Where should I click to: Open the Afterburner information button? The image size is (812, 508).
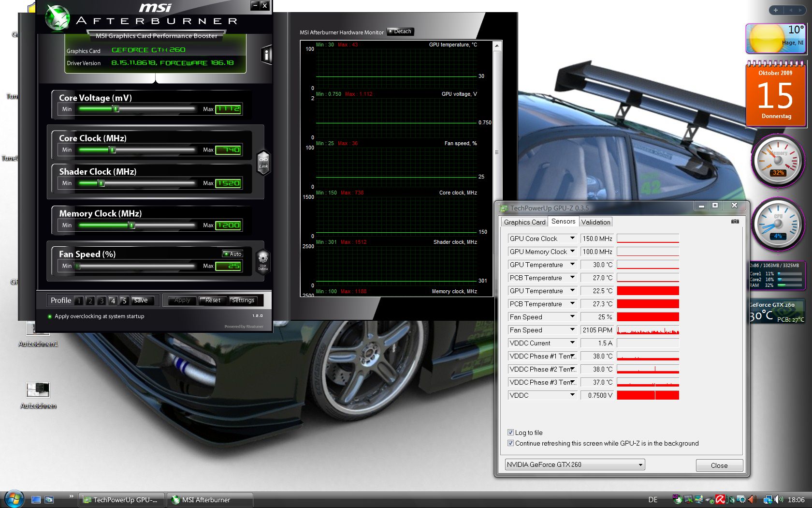(x=266, y=55)
